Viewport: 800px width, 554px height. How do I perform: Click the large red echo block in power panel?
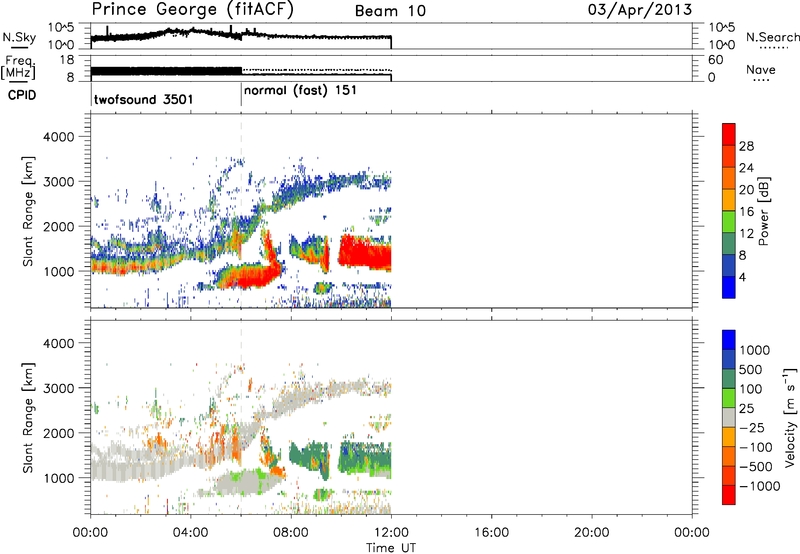(x=365, y=253)
